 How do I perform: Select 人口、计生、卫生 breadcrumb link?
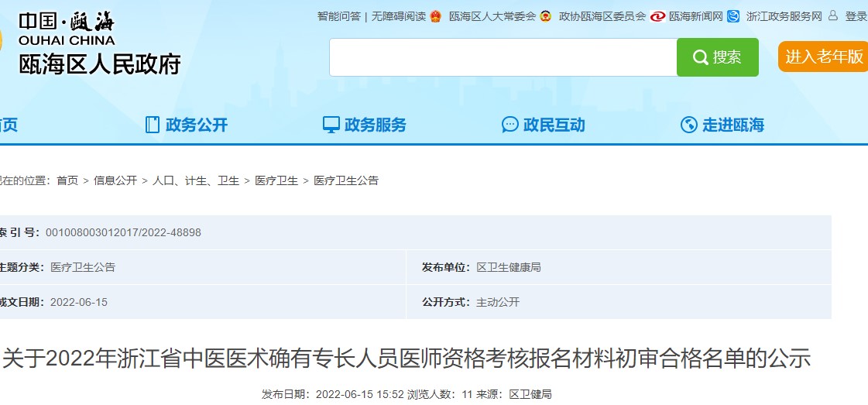pos(196,180)
